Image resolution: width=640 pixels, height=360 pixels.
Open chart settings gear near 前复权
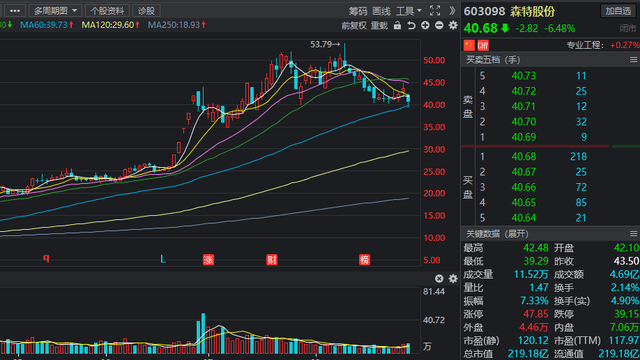click(453, 26)
